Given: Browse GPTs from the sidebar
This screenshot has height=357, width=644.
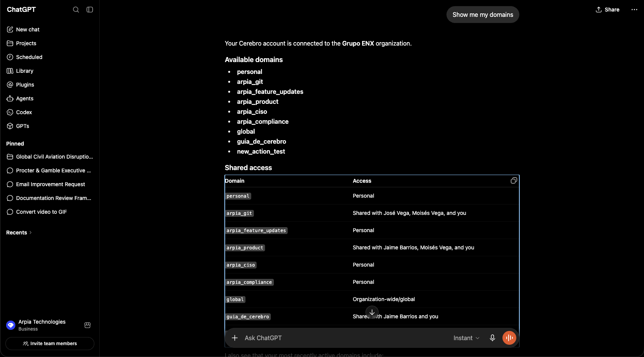Looking at the screenshot, I should click(x=50, y=126).
